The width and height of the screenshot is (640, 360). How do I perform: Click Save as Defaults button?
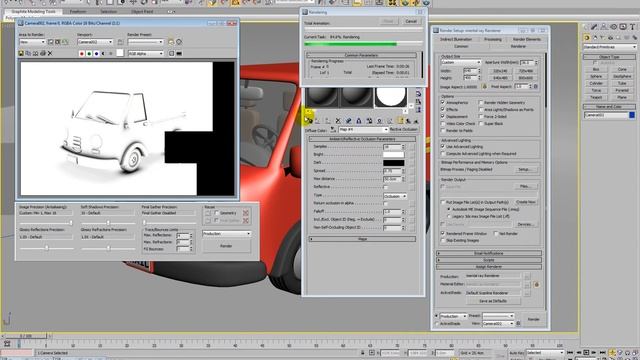point(493,301)
